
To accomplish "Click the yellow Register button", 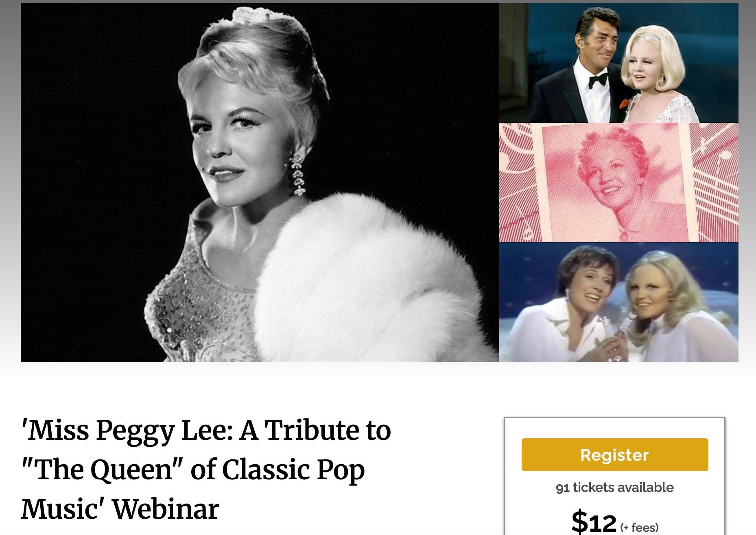I will pos(614,455).
